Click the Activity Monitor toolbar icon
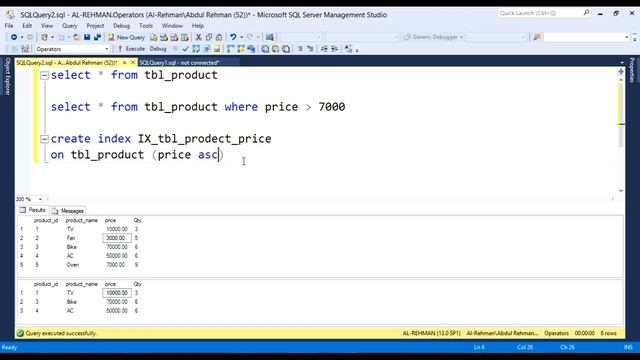Screen dimensions: 640x360 point(269,37)
